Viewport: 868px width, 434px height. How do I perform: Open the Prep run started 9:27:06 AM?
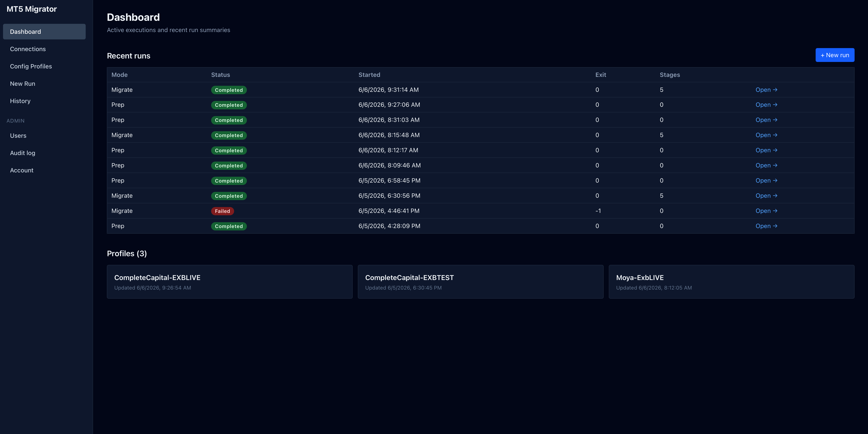coord(766,105)
